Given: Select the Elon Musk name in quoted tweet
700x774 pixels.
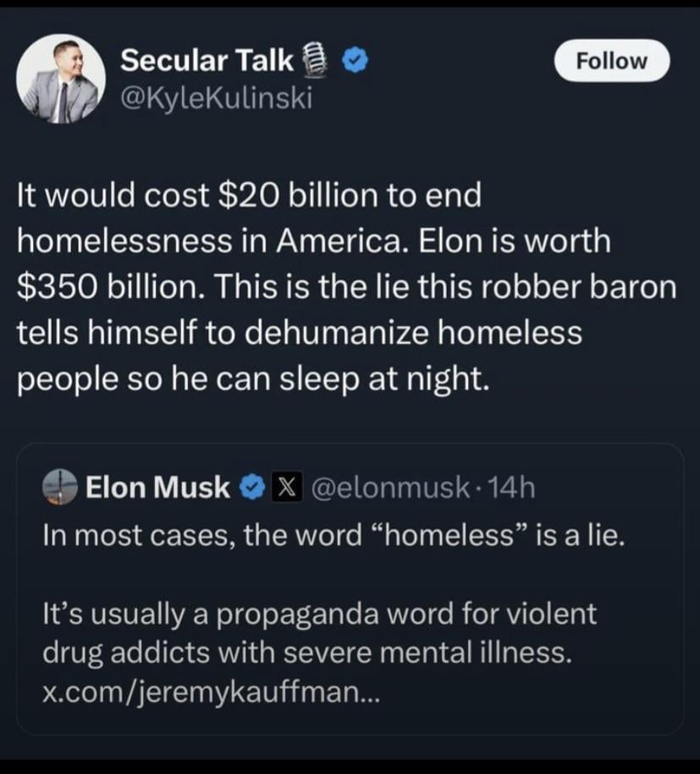Looking at the screenshot, I should point(157,487).
